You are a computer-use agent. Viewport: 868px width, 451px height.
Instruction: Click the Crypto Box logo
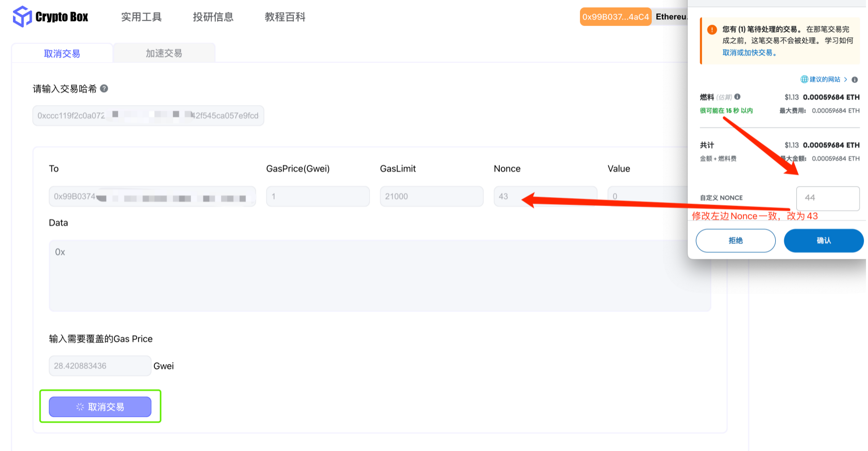50,16
